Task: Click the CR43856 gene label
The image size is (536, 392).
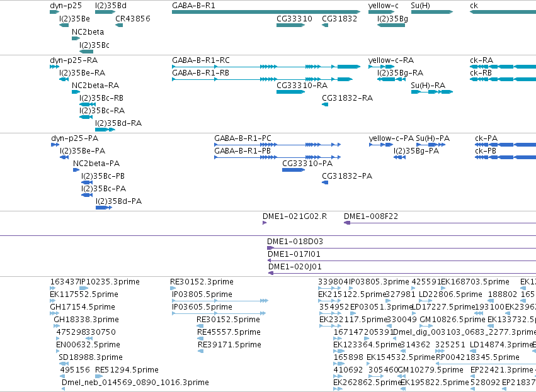Action: [x=133, y=18]
